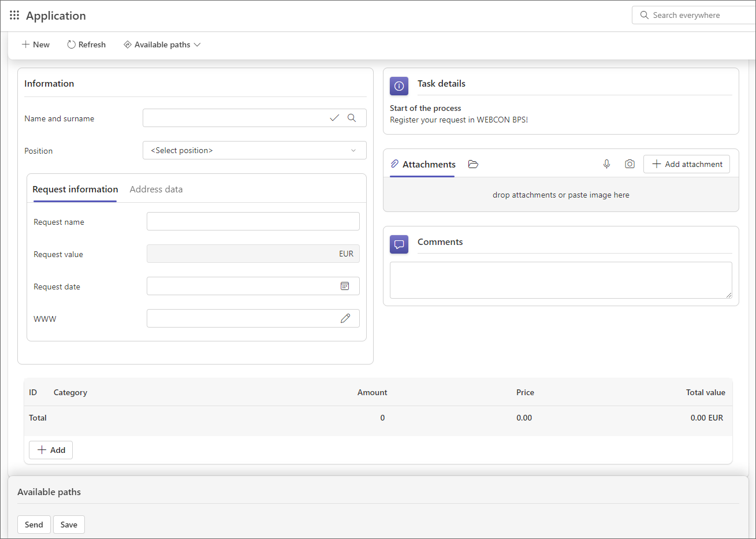Screen dimensions: 756x539
Task: Click the Comments speech bubble icon
Action: (399, 244)
